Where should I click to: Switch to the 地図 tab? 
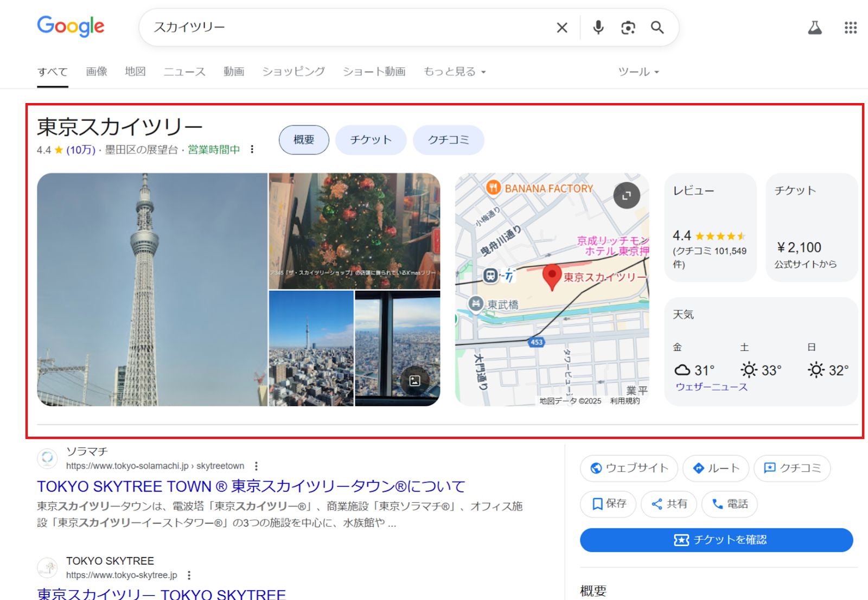135,72
